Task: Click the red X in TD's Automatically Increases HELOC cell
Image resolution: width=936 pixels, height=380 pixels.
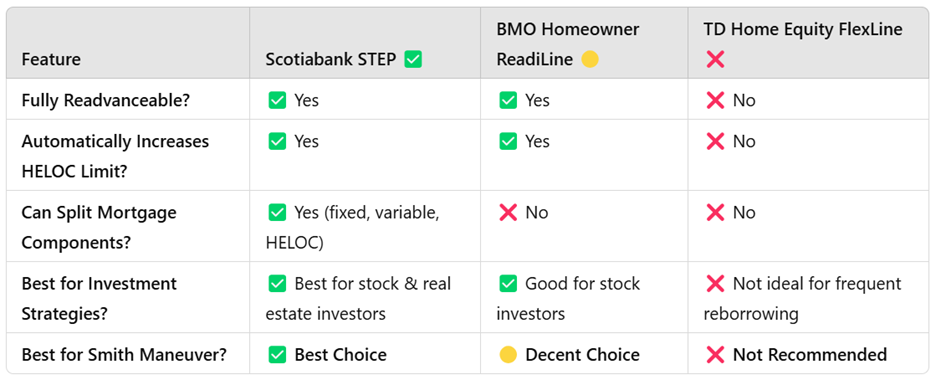Action: coord(715,141)
